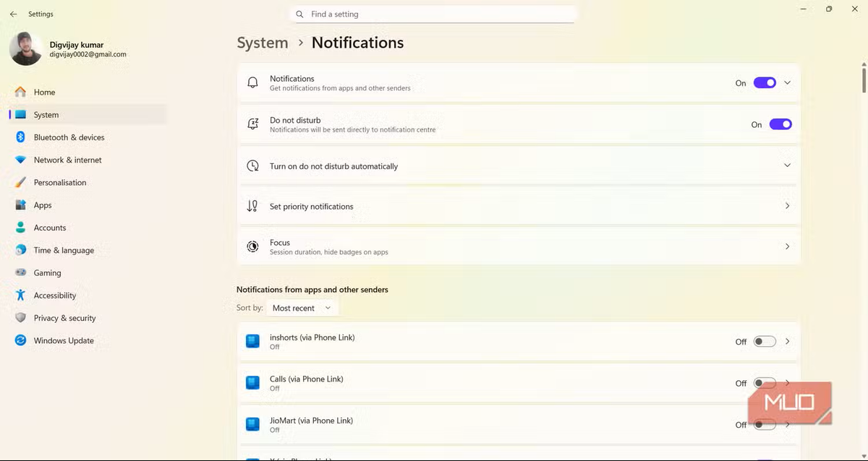Click the clock icon beside automatic do not disturb
868x461 pixels.
point(252,166)
